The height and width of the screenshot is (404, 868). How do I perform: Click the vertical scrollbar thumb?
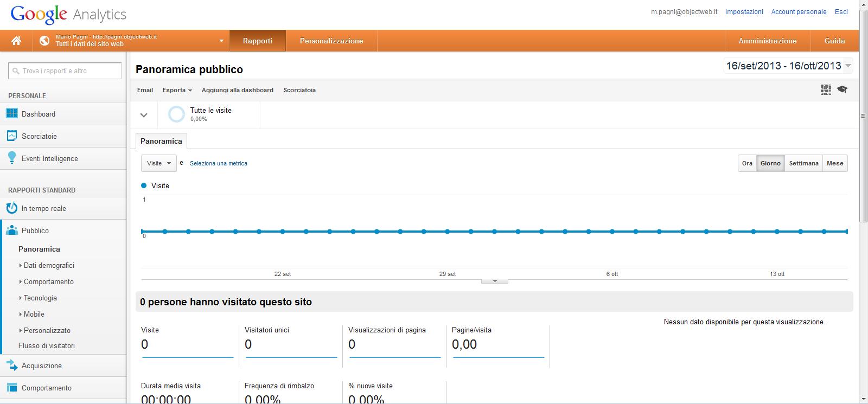click(863, 116)
